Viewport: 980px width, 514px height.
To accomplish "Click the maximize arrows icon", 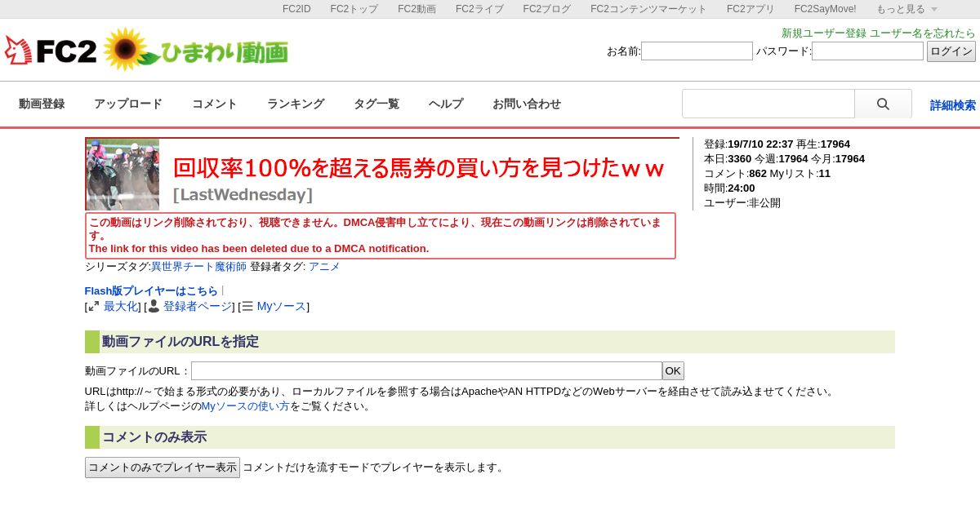I will point(94,307).
